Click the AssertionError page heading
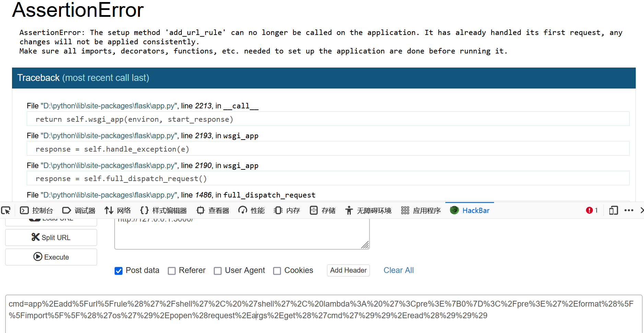 point(78,10)
